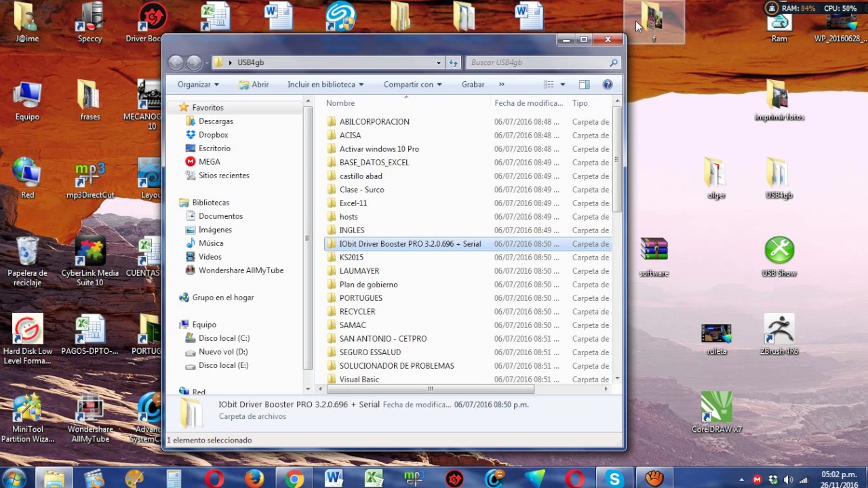Show hidden system tray icons
This screenshot has width=868, height=488.
pos(743,480)
